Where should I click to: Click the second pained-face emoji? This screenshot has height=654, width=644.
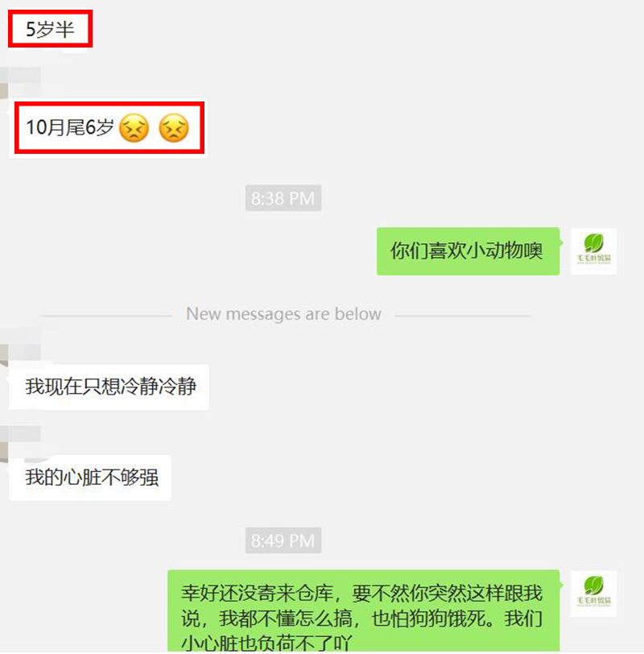174,128
